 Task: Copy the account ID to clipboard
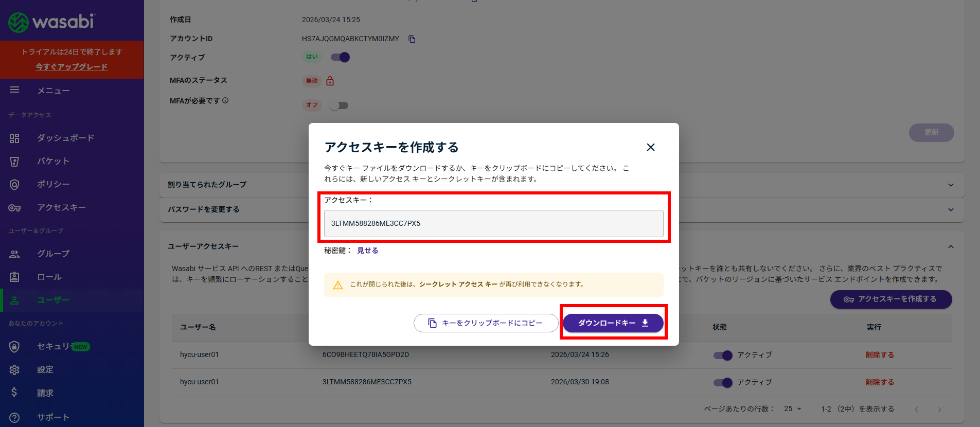pos(412,39)
